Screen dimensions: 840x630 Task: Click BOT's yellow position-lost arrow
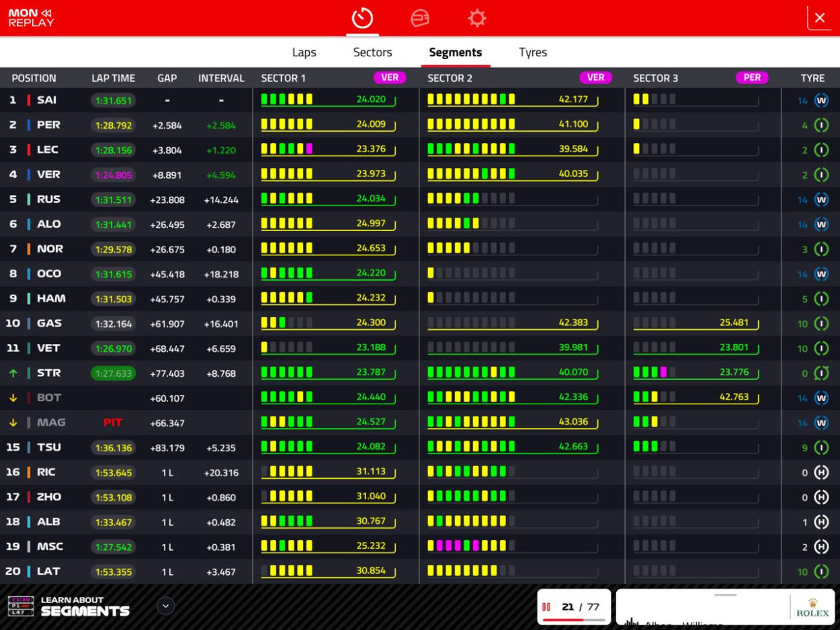pyautogui.click(x=13, y=398)
